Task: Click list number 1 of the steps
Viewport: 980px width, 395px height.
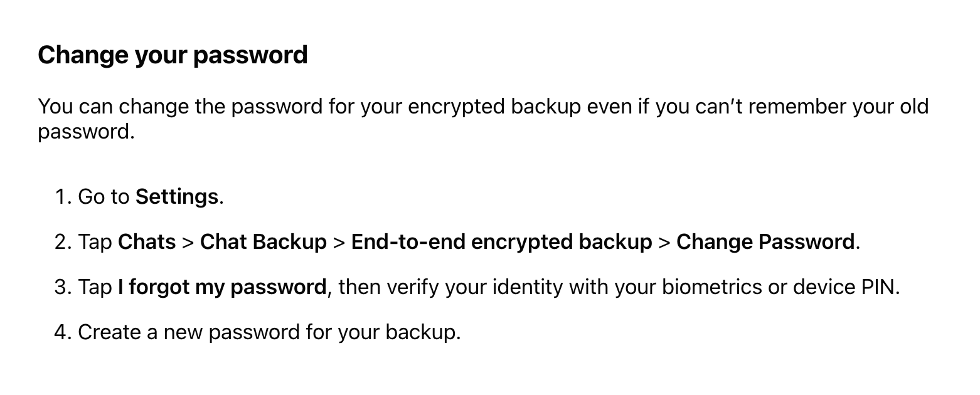Action: (63, 197)
